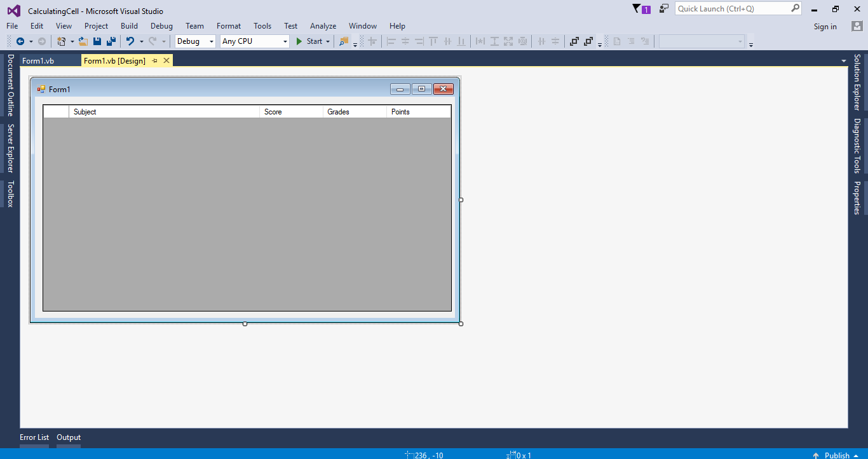Click the Sign in link
Image resolution: width=868 pixels, height=459 pixels.
pyautogui.click(x=825, y=26)
